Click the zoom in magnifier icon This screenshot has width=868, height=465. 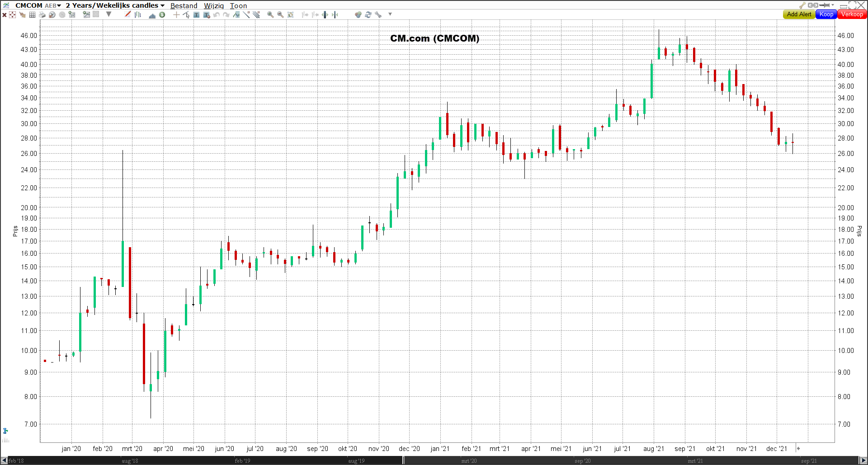coord(270,15)
